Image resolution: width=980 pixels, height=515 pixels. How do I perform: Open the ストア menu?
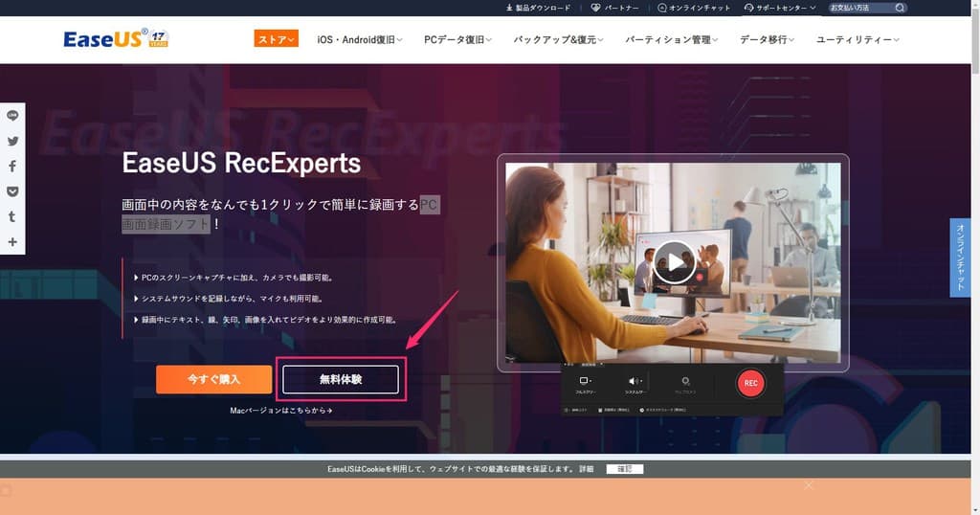pos(276,38)
